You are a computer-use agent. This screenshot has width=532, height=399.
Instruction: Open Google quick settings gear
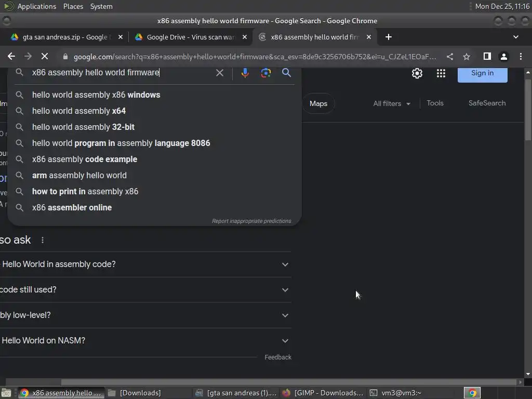[417, 73]
